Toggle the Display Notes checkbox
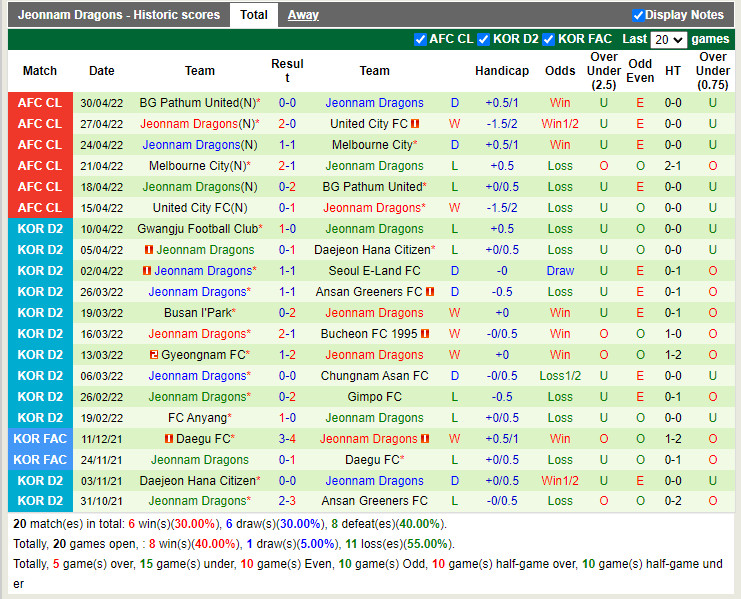Screen dimensions: 741x599 (638, 15)
